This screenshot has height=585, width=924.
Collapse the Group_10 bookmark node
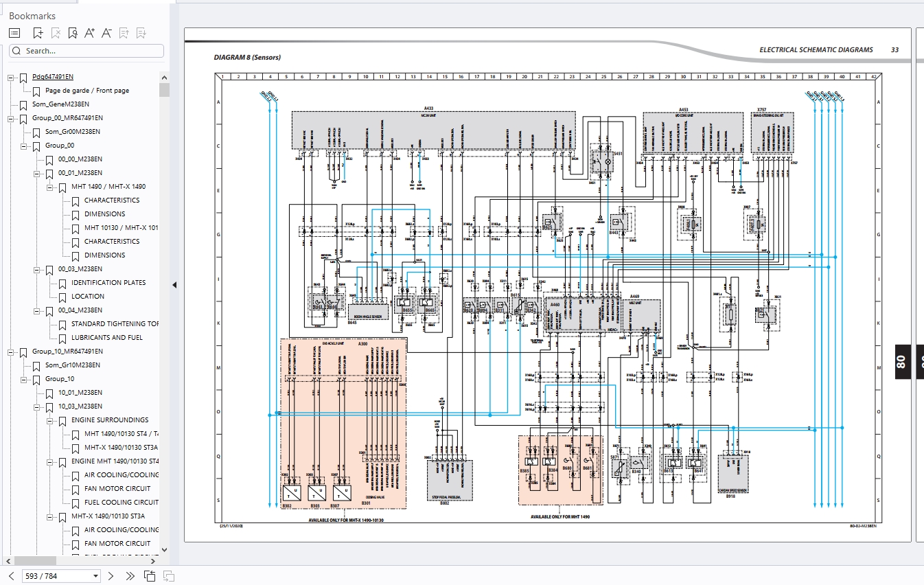(23, 379)
